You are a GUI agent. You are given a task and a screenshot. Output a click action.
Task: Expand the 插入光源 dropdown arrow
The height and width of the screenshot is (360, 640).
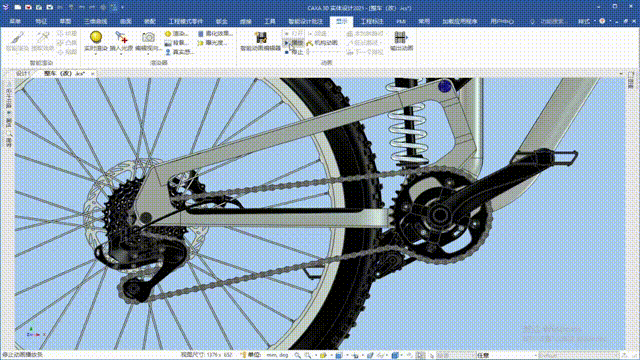[x=121, y=54]
